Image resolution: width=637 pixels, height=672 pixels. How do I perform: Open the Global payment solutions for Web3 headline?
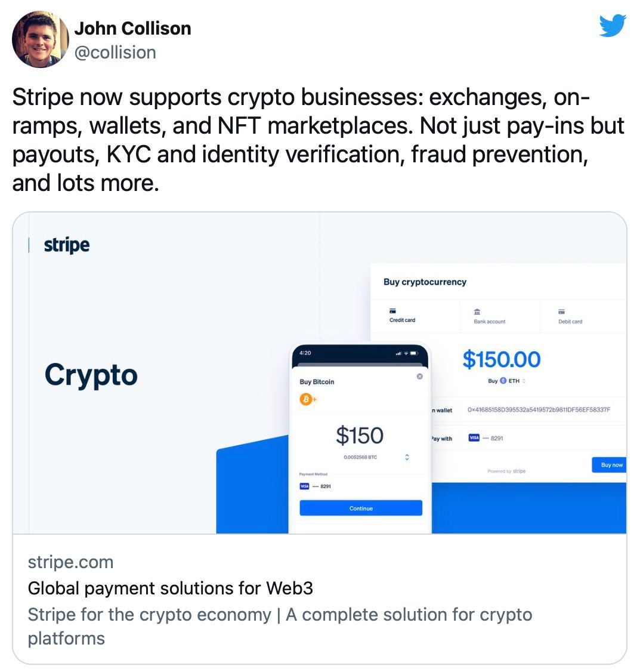170,588
